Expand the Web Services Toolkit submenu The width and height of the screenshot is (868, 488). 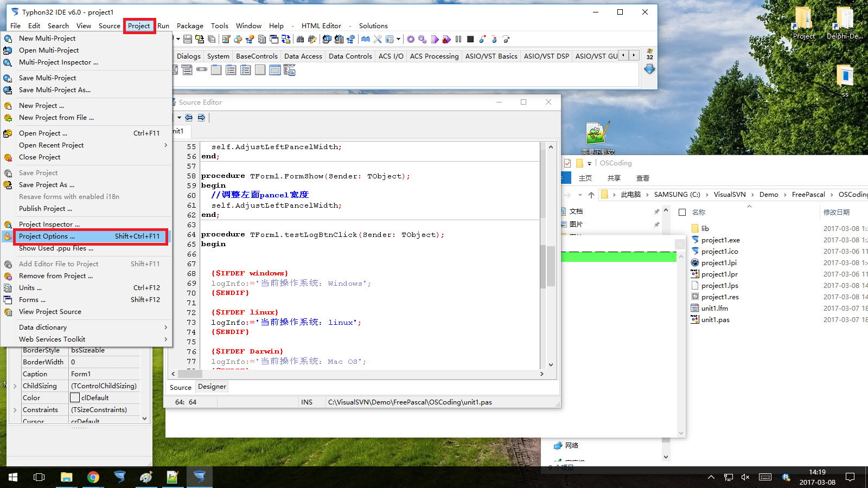tap(165, 339)
